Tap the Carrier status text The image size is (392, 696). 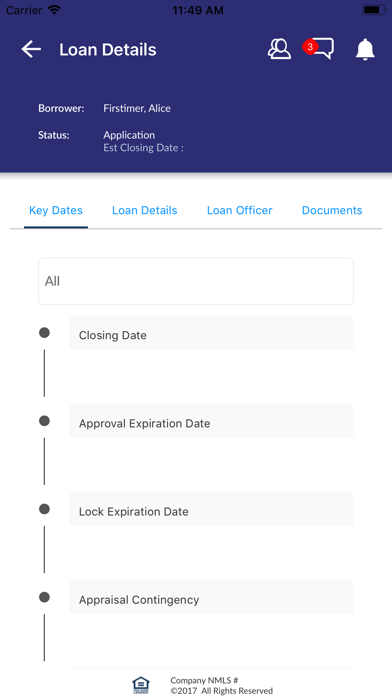click(24, 10)
